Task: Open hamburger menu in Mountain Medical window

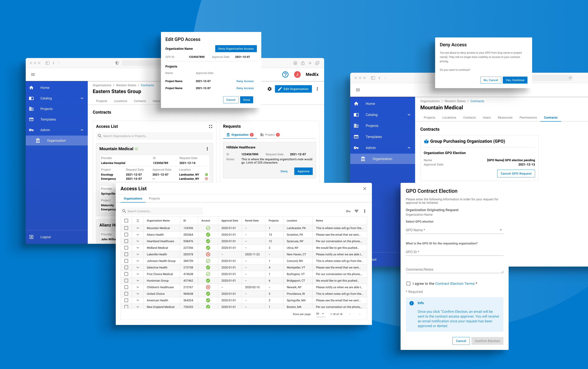Action: point(358,90)
